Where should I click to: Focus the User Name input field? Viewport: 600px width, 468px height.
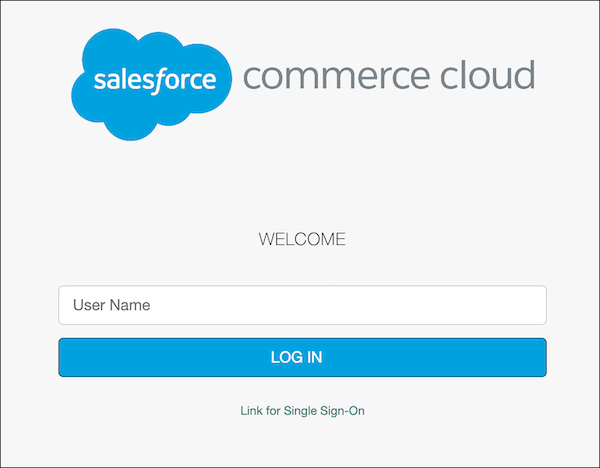(x=302, y=305)
